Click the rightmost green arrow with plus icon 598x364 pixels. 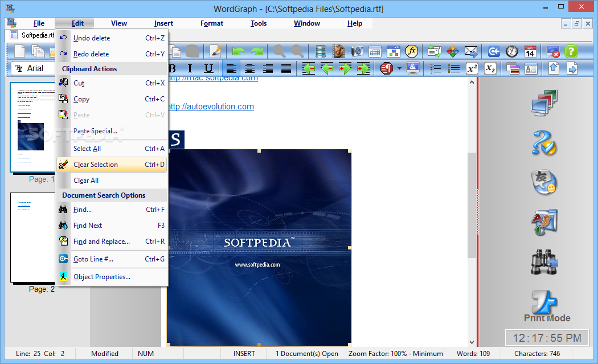[363, 69]
